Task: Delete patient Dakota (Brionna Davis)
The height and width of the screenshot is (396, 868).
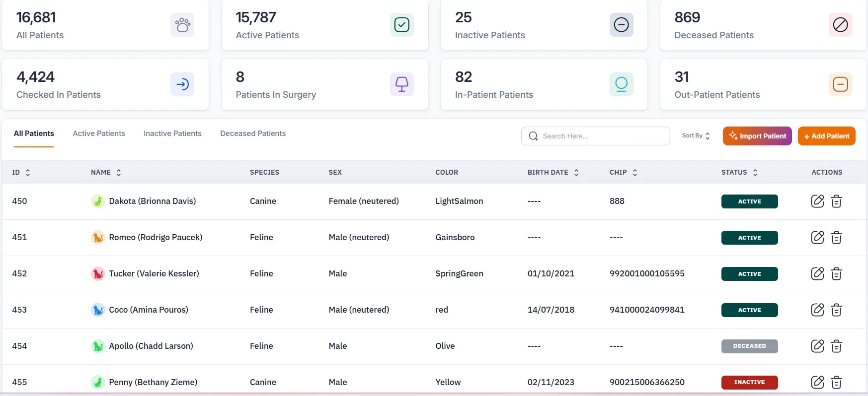Action: (x=836, y=201)
